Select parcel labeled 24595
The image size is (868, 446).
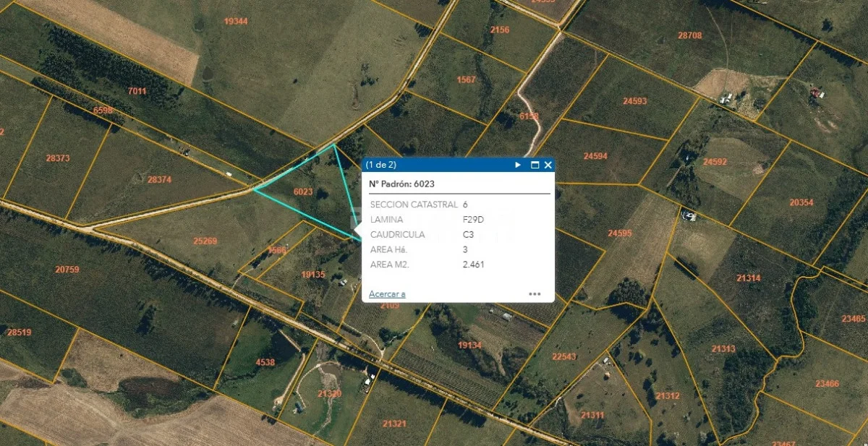point(619,233)
